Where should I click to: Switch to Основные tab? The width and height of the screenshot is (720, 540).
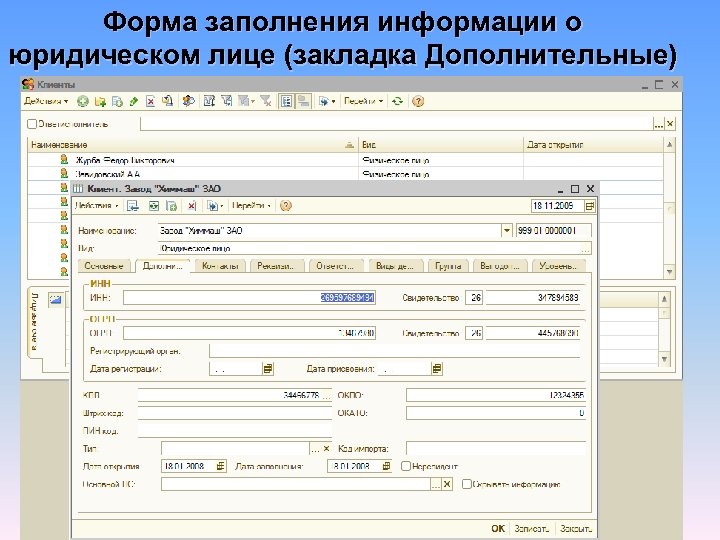tap(104, 266)
